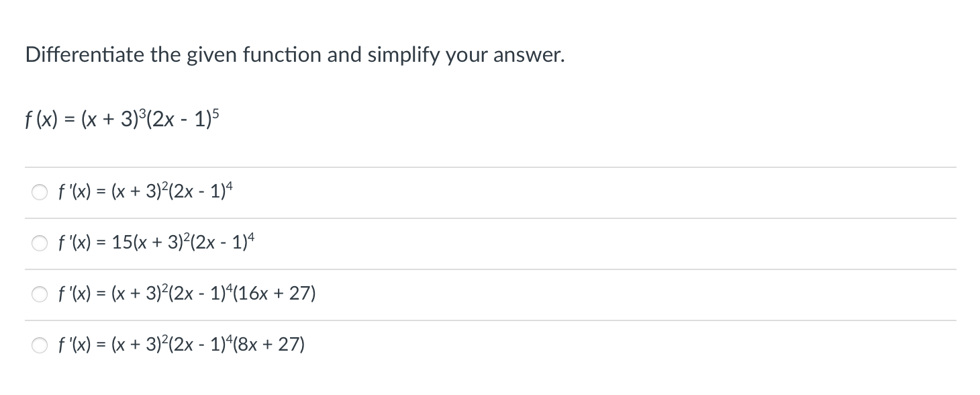The image size is (980, 395).
Task: Choose the answer f'(x) = 15(x + 3)²(2x - 1)⁴
Action: click(x=39, y=243)
